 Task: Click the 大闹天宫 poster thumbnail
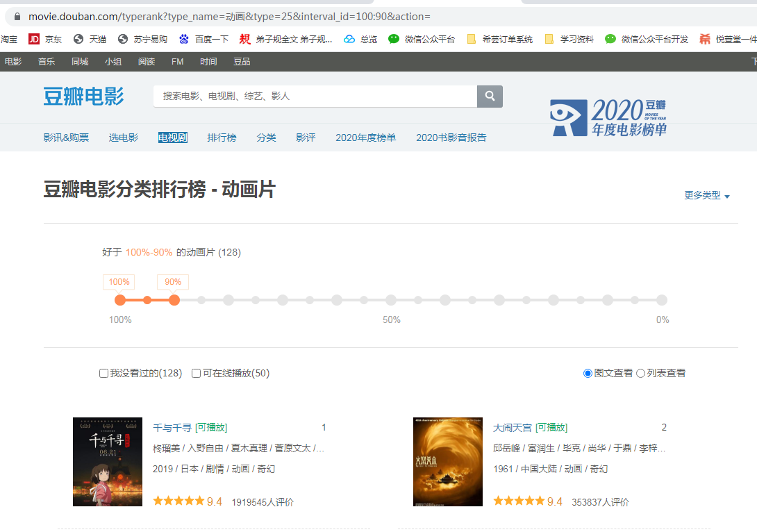tap(448, 462)
